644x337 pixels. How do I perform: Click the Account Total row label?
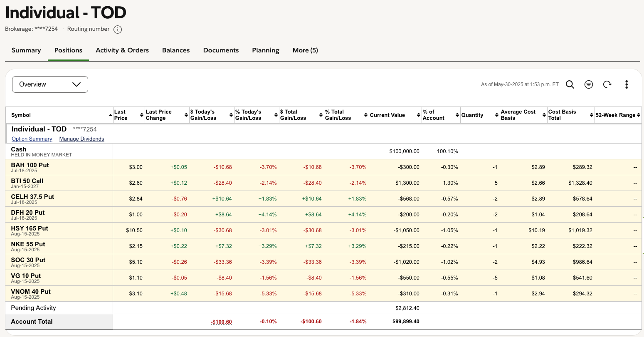tap(32, 322)
